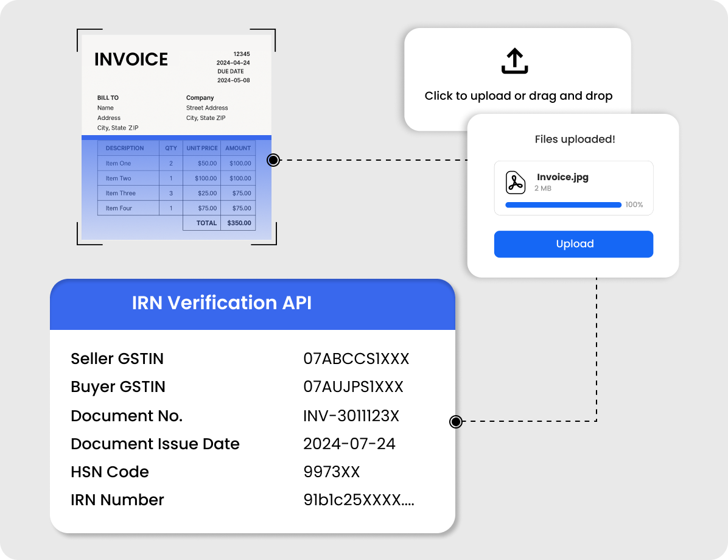The width and height of the screenshot is (728, 560).
Task: Click the TOTAL $350.00 cell
Action: click(239, 223)
